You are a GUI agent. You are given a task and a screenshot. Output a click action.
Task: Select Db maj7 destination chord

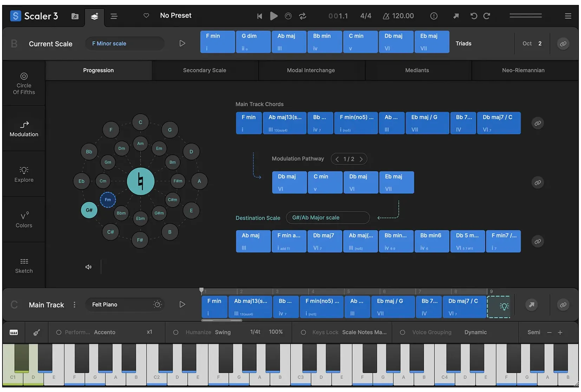(x=325, y=241)
